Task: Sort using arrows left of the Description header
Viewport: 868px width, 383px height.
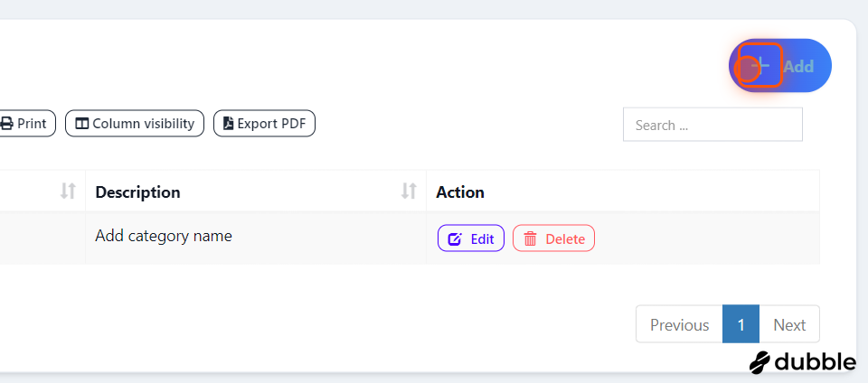Action: tap(68, 191)
